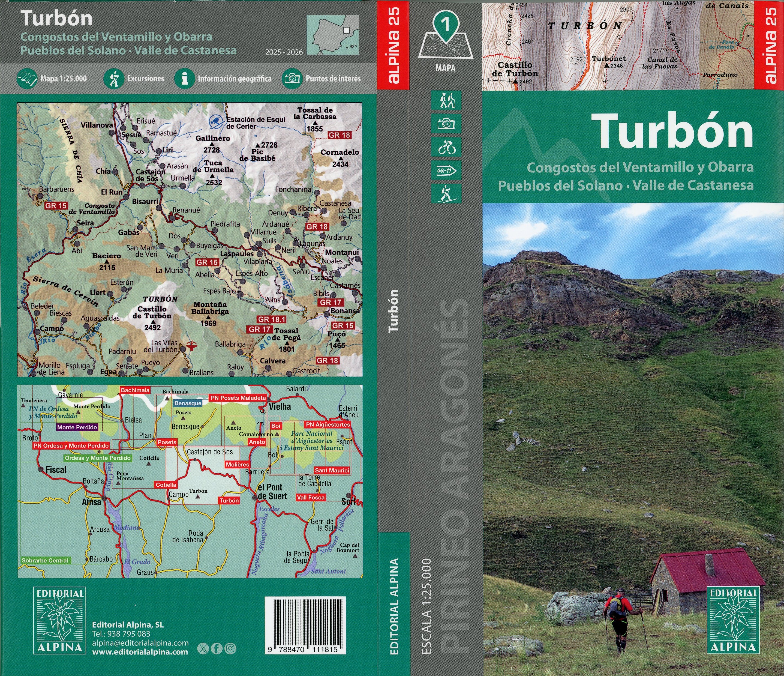Click the camera icon on the spine
Screen dimensions: 784x676
[446, 124]
